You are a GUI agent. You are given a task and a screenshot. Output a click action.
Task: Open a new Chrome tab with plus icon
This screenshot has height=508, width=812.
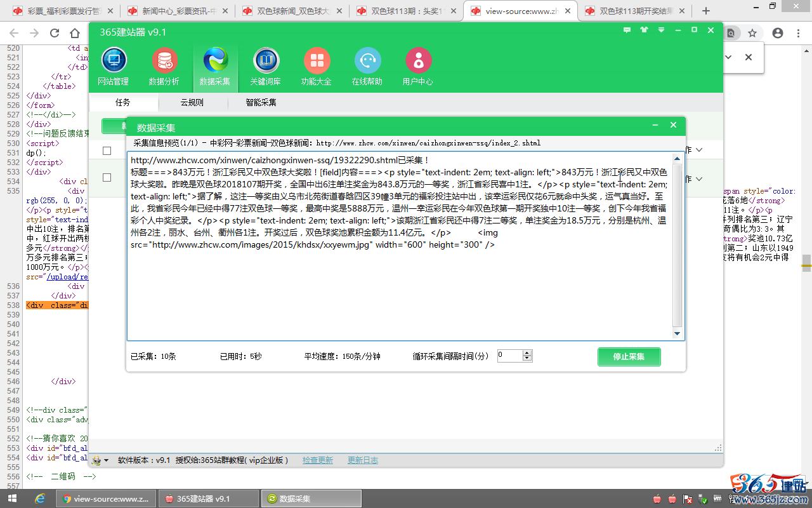[x=706, y=11]
